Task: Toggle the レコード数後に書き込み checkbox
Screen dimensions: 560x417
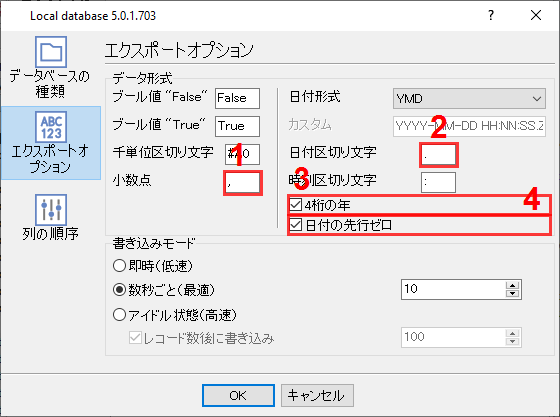Action: 135,338
